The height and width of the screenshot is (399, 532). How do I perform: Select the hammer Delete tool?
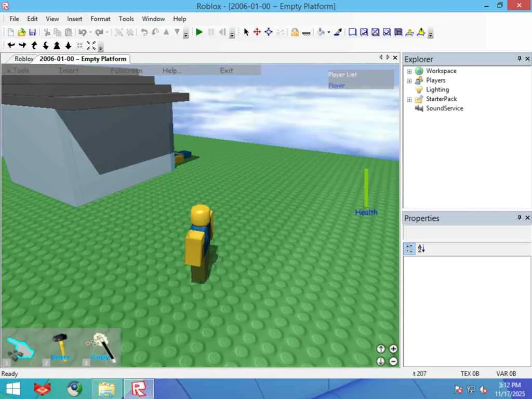pos(60,348)
